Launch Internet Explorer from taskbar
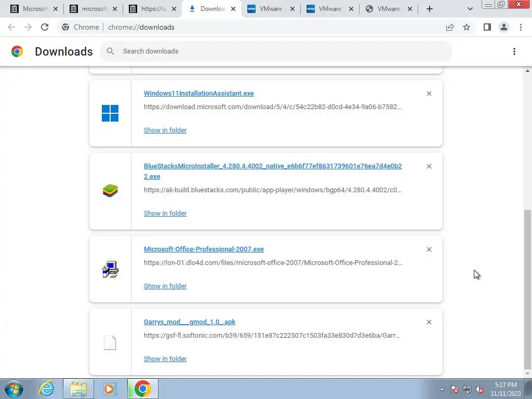 (46, 389)
